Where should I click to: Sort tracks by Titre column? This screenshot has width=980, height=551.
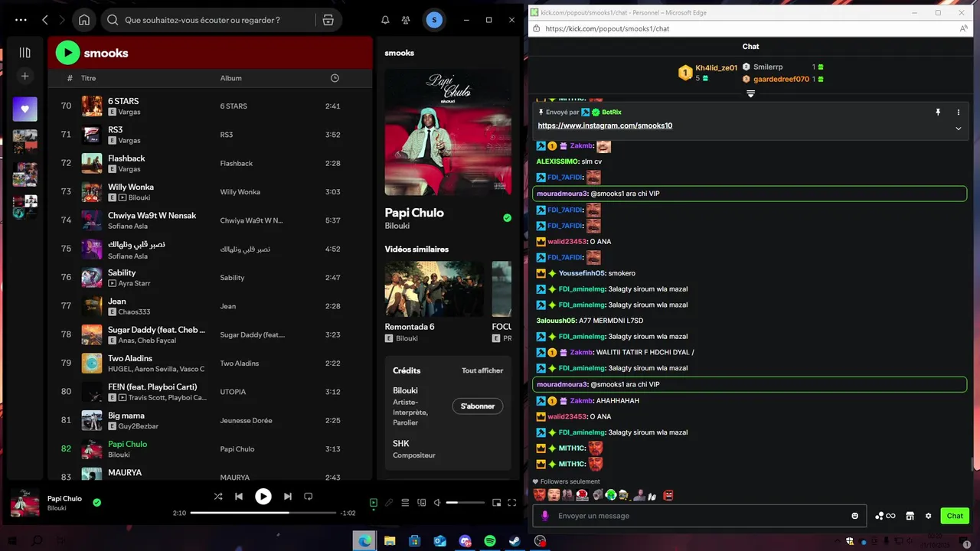pos(89,78)
